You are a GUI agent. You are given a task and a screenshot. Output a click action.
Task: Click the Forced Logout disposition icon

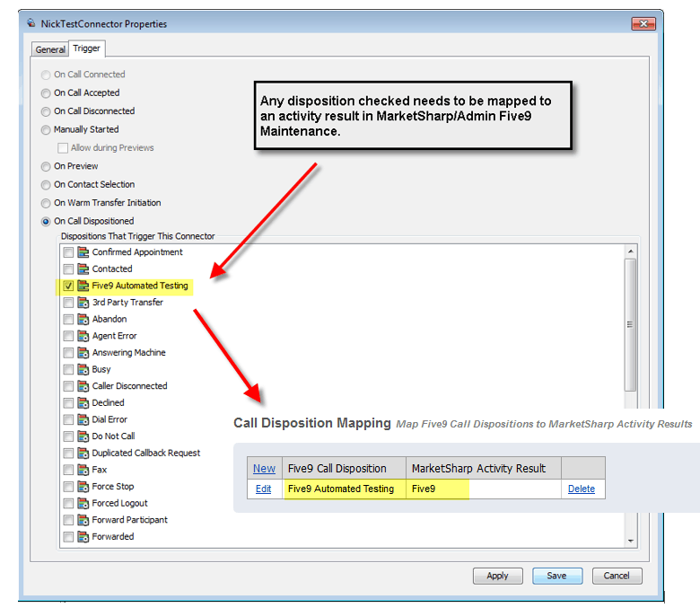[x=83, y=503]
